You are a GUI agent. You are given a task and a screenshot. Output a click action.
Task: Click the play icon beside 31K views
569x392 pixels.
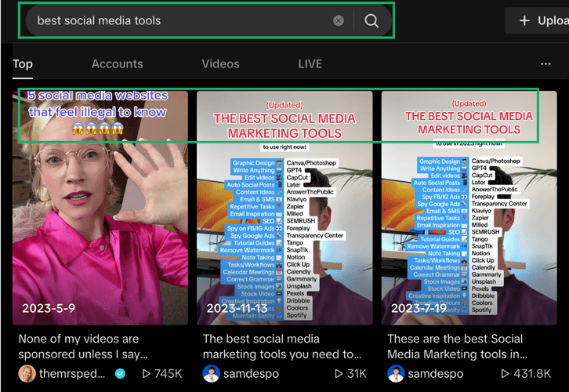pyautogui.click(x=339, y=373)
